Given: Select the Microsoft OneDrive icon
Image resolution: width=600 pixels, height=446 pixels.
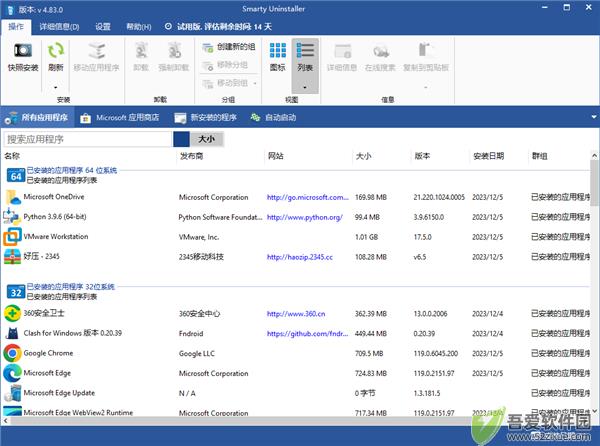Looking at the screenshot, I should (13, 197).
